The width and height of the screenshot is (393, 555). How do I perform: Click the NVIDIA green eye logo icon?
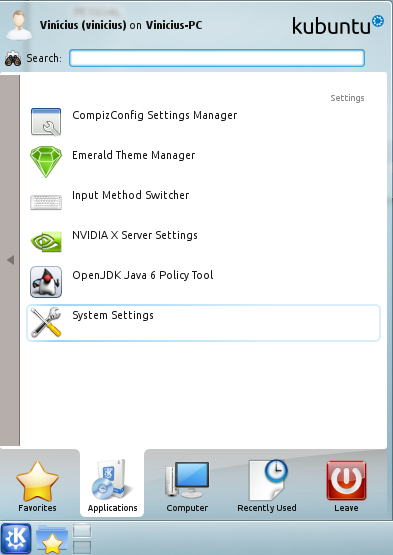[x=46, y=241]
